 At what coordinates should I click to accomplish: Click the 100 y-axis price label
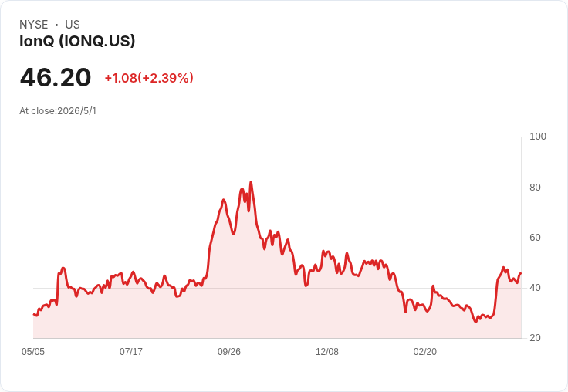(538, 137)
